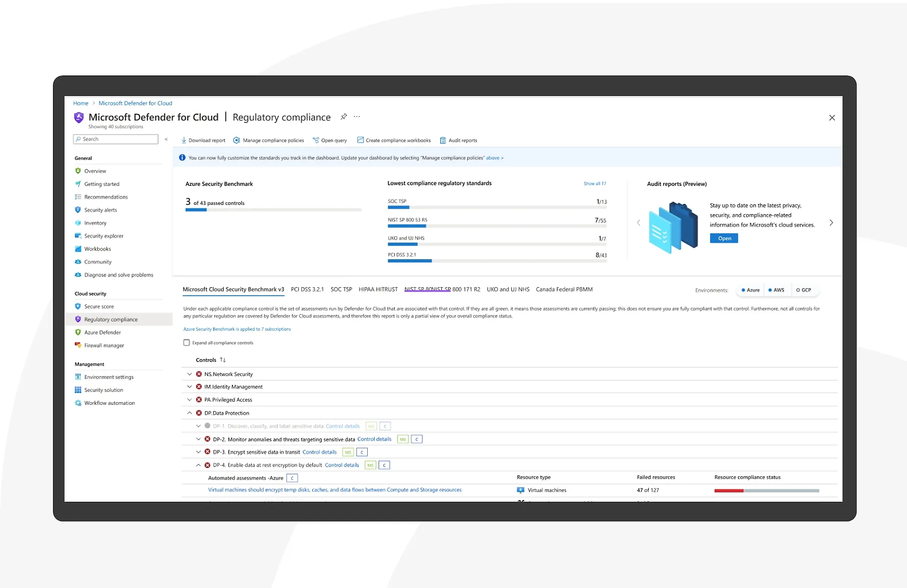Switch to the UKO and UJ NHS tab
907x588 pixels.
click(x=508, y=290)
